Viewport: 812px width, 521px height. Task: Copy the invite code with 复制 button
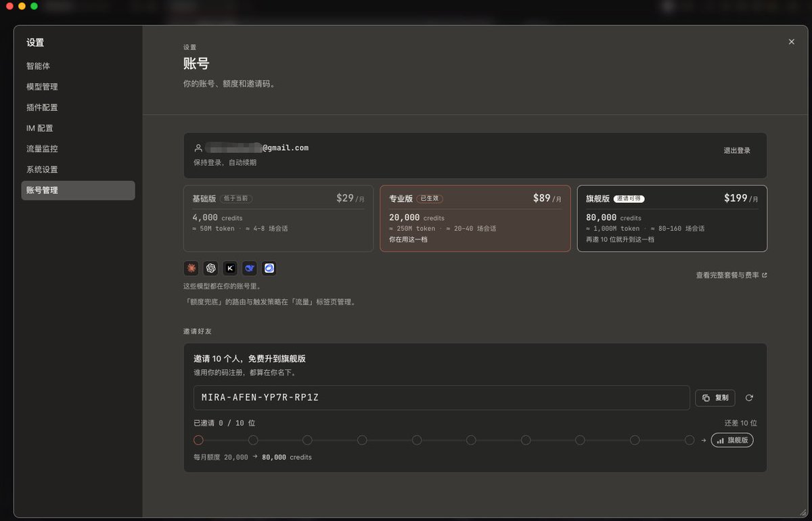(x=715, y=398)
